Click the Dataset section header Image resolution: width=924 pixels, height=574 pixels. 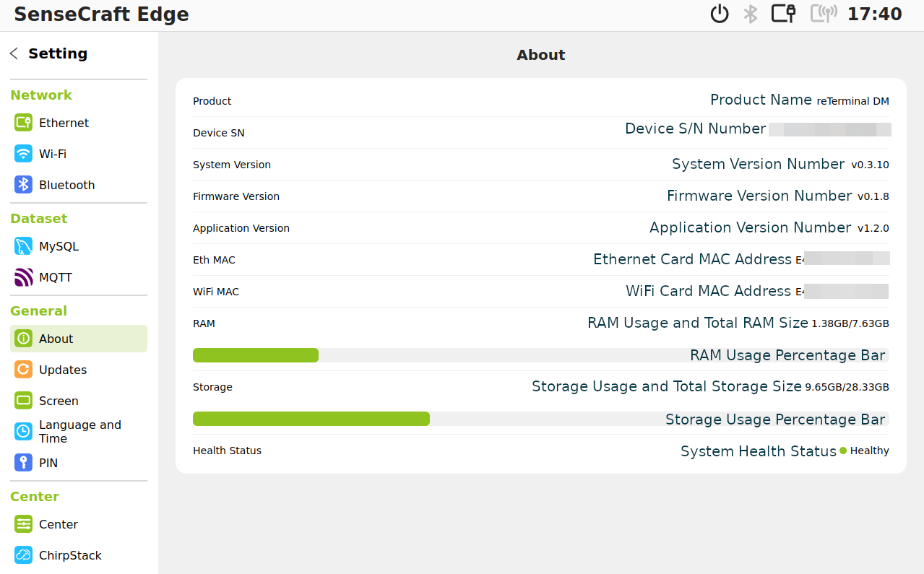[39, 219]
